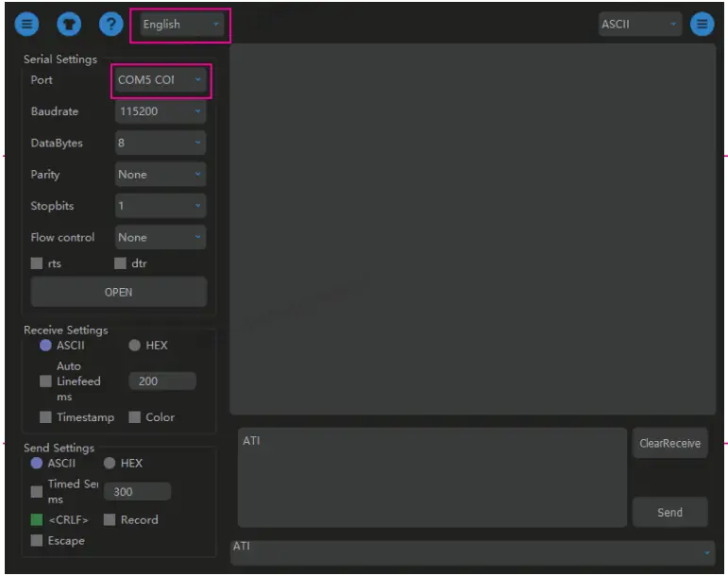The image size is (728, 576).
Task: Expand the Port COM5 dropdown
Action: tap(161, 80)
